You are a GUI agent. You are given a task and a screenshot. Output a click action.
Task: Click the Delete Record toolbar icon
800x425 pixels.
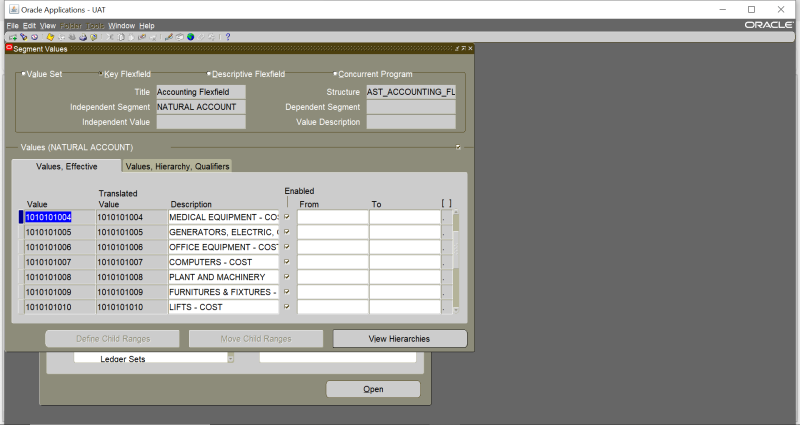[153, 37]
